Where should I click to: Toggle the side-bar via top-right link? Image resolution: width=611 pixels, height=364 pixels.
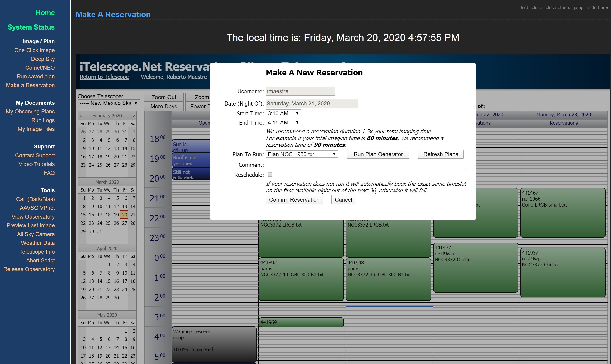coord(598,7)
